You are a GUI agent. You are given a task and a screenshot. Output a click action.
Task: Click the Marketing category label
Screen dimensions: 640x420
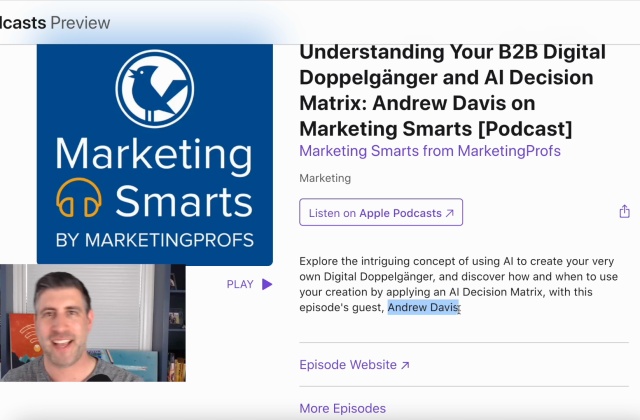pos(325,178)
